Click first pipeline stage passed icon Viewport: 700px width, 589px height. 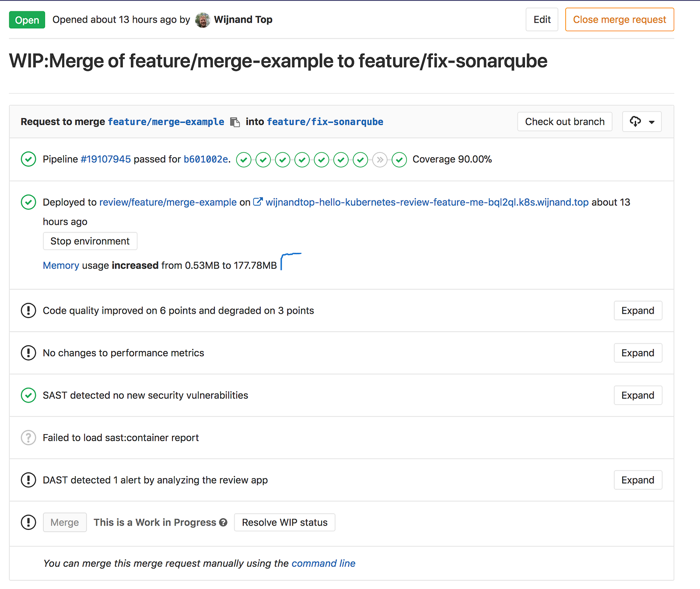click(x=244, y=160)
